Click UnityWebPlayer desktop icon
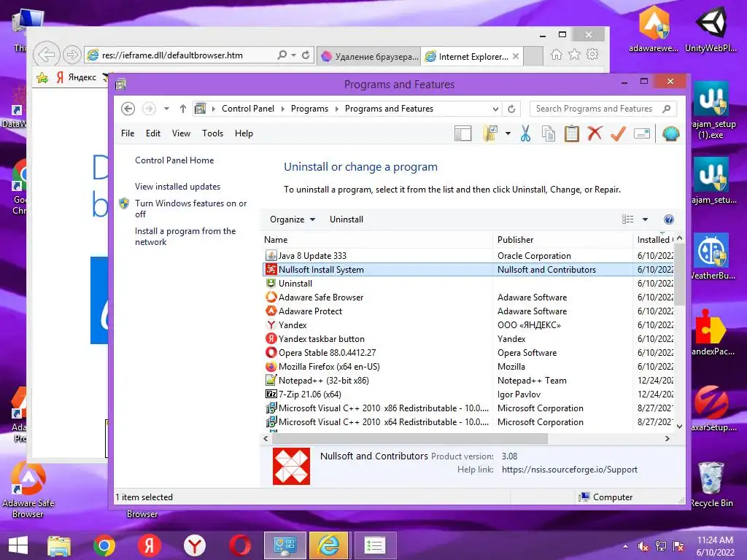Viewport: 747px width, 560px height. [711, 28]
